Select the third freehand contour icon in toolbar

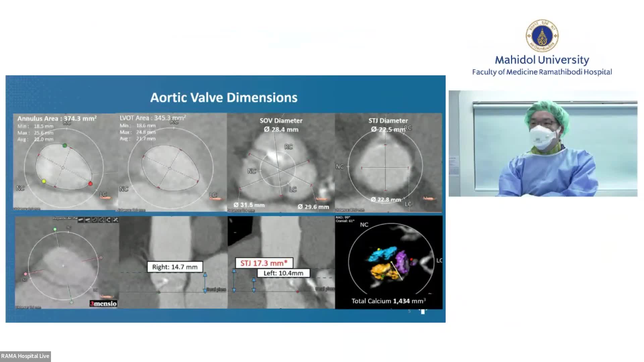click(x=95, y=220)
